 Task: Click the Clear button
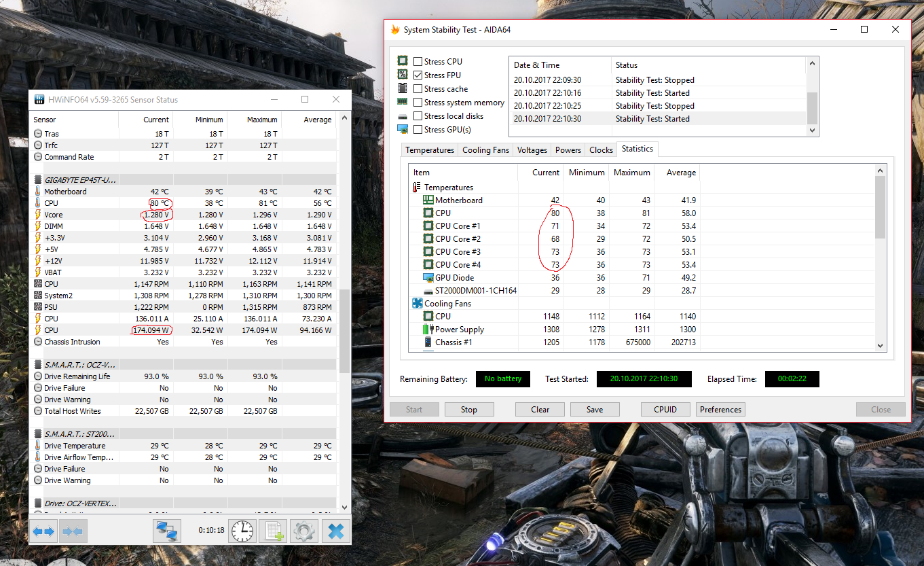point(540,410)
